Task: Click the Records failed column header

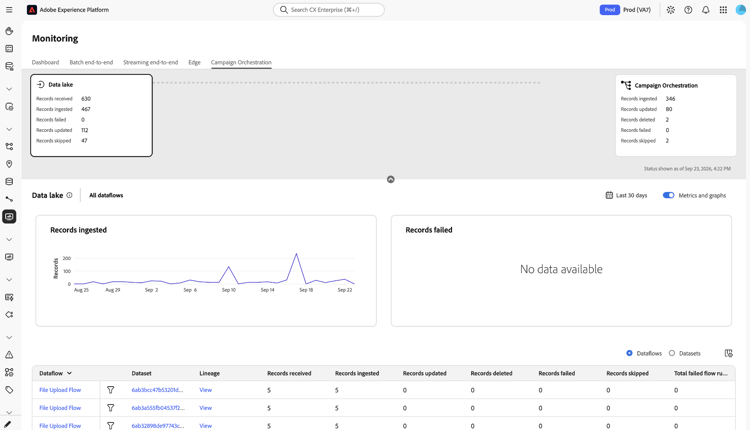Action: click(x=557, y=373)
